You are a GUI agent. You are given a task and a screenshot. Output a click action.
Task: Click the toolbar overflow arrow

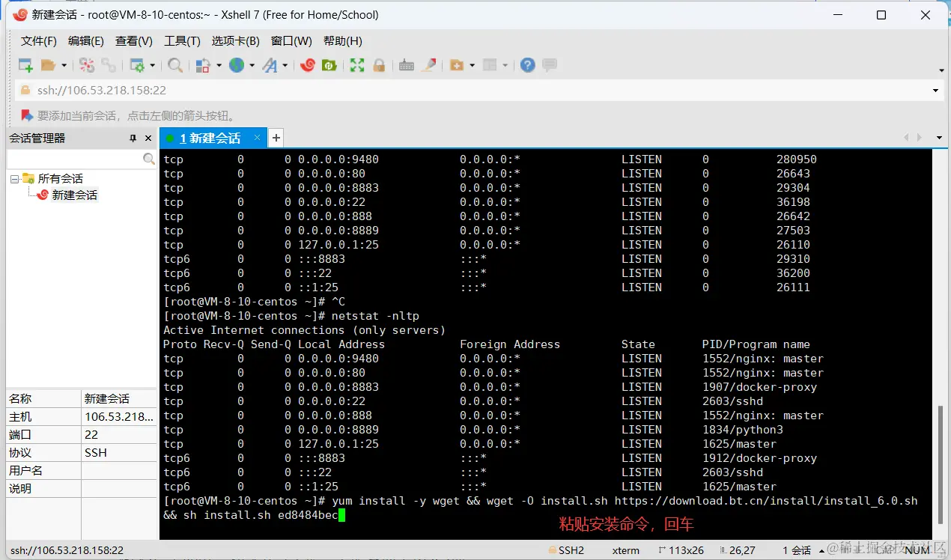click(941, 71)
